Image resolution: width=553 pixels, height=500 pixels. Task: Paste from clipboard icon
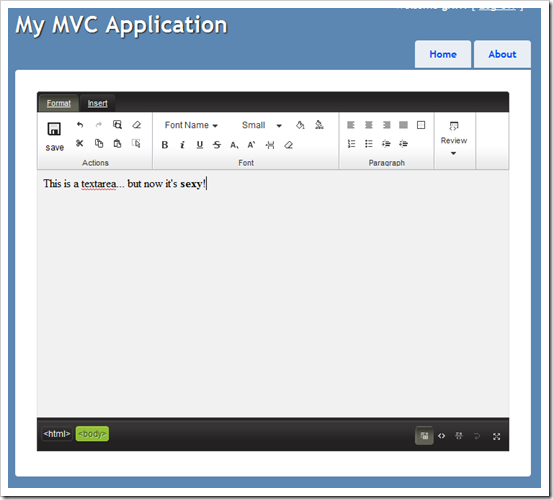[x=117, y=144]
